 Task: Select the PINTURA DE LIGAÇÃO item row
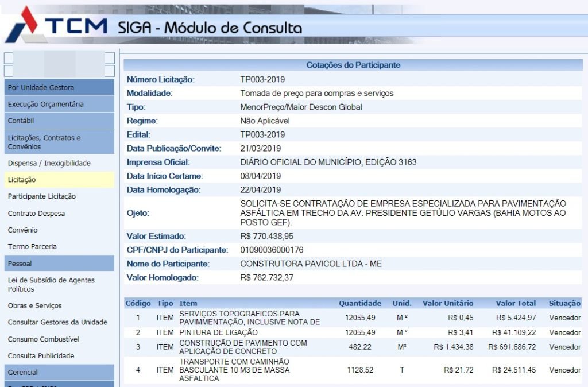(218, 332)
